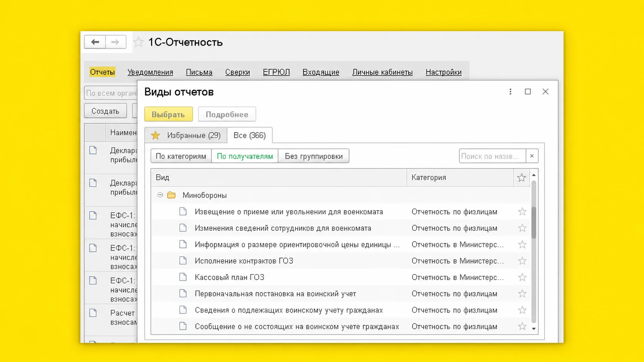The width and height of the screenshot is (644, 362).
Task: Select 'Изменения сведений сотрудников для военкомата'
Action: pyautogui.click(x=283, y=228)
